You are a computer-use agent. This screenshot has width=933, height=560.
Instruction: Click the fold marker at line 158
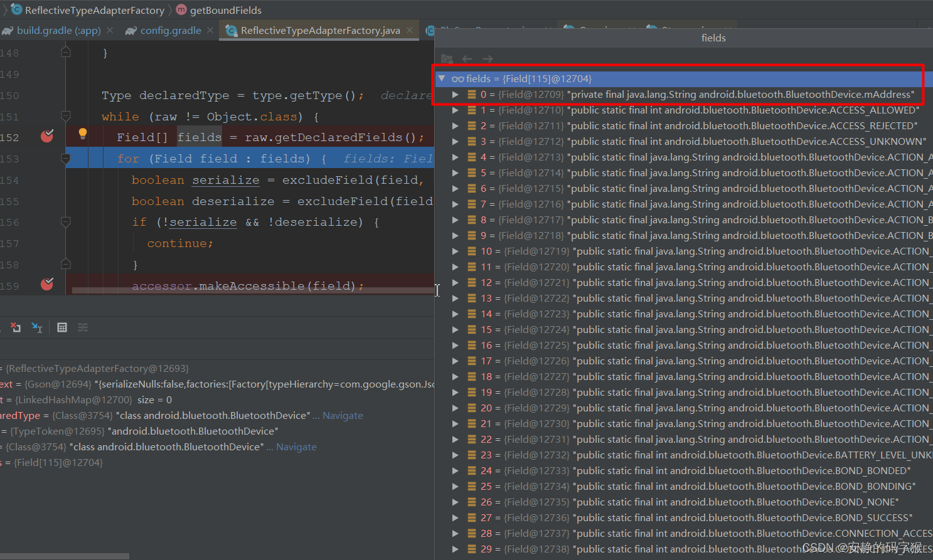click(x=65, y=264)
